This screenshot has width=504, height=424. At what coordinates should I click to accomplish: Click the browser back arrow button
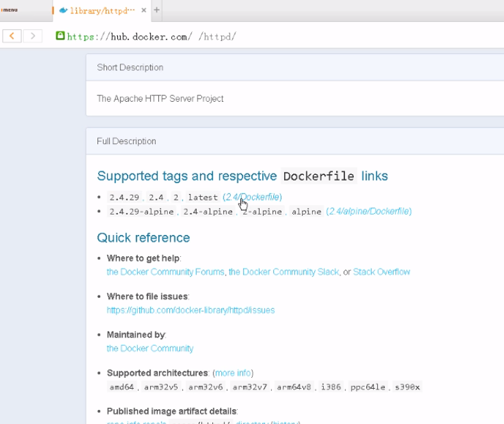(x=12, y=36)
